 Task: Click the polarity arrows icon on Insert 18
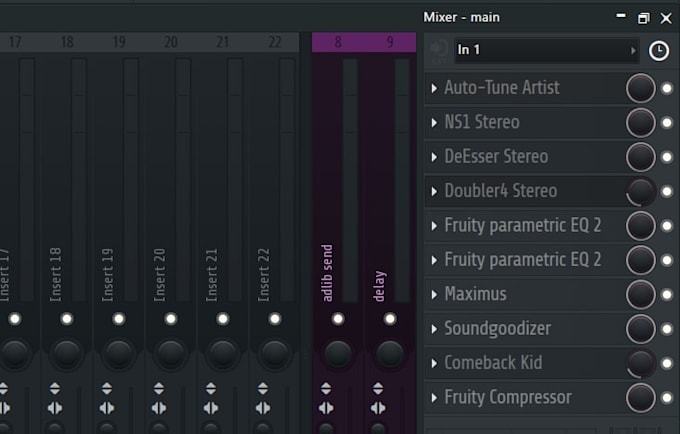(x=55, y=388)
